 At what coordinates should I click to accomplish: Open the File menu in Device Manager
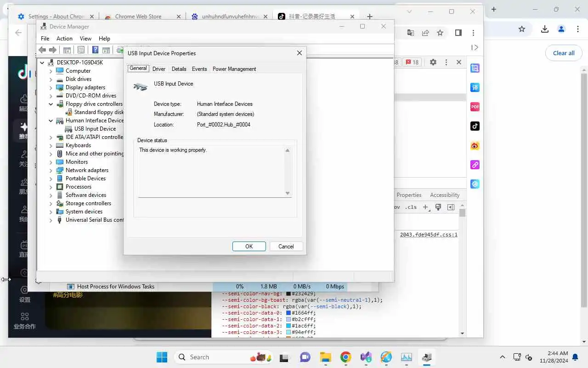45,39
